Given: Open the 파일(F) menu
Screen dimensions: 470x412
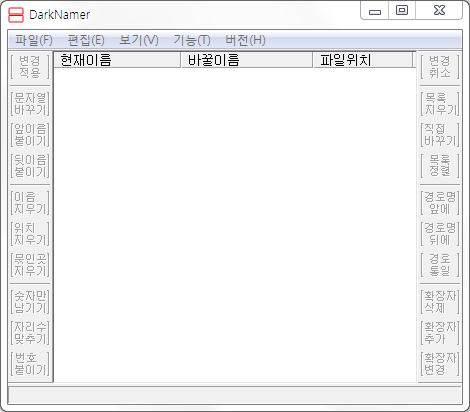Looking at the screenshot, I should [x=34, y=40].
